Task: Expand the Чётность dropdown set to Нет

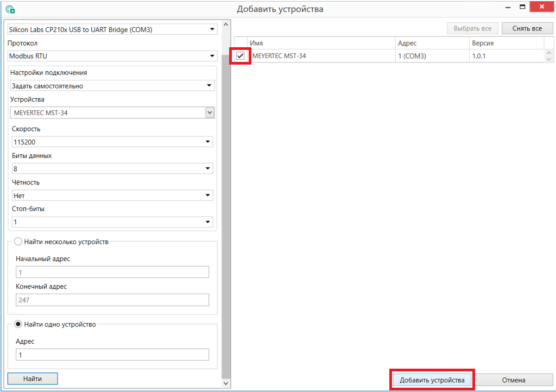Action: [112, 195]
